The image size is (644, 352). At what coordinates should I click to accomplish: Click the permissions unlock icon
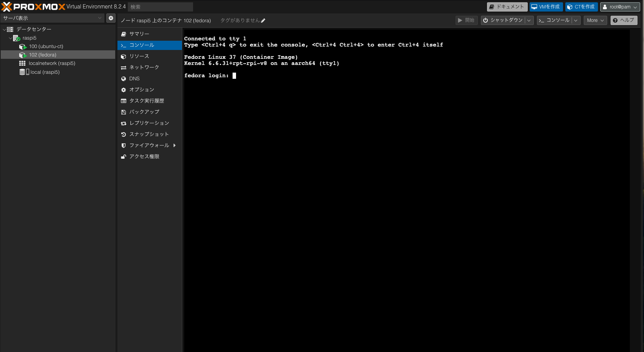coord(124,157)
